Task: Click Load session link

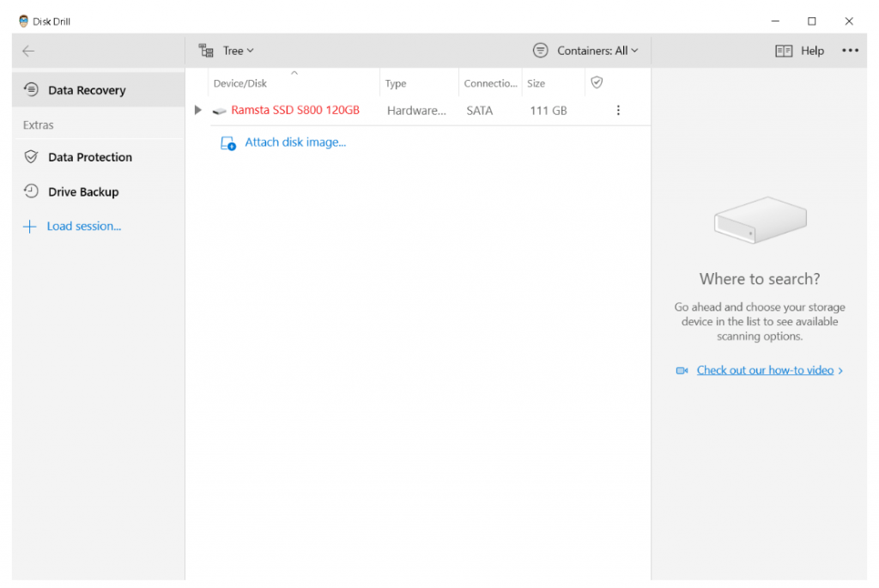Action: coord(83,227)
